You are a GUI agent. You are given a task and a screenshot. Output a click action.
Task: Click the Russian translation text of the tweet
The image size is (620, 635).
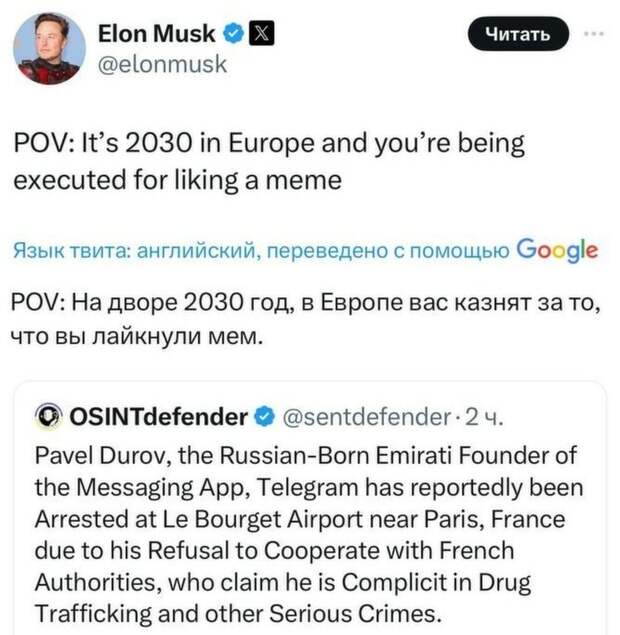[300, 317]
